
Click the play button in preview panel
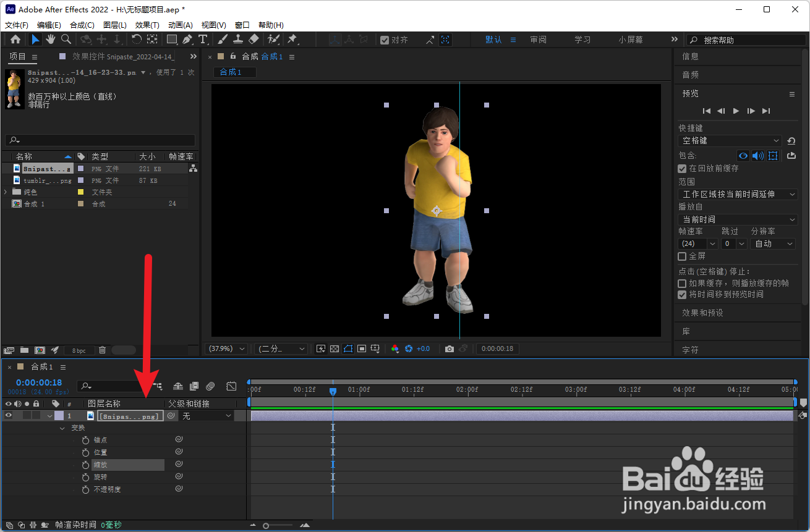click(x=736, y=111)
